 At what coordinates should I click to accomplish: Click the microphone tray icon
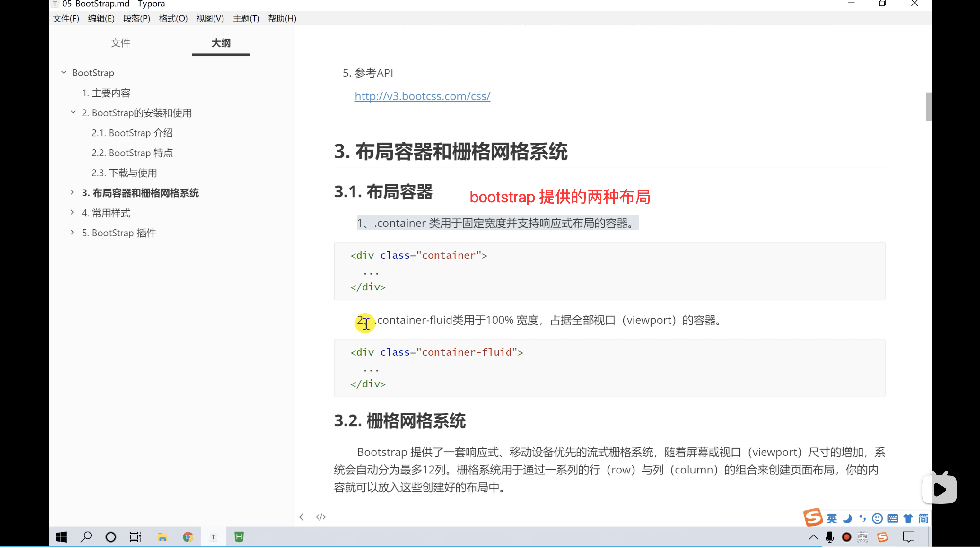830,537
